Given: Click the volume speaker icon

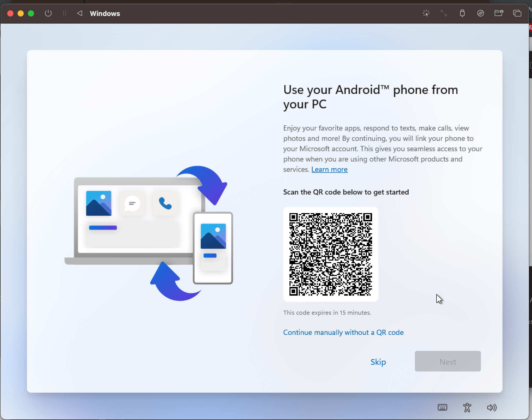Looking at the screenshot, I should pos(491,407).
